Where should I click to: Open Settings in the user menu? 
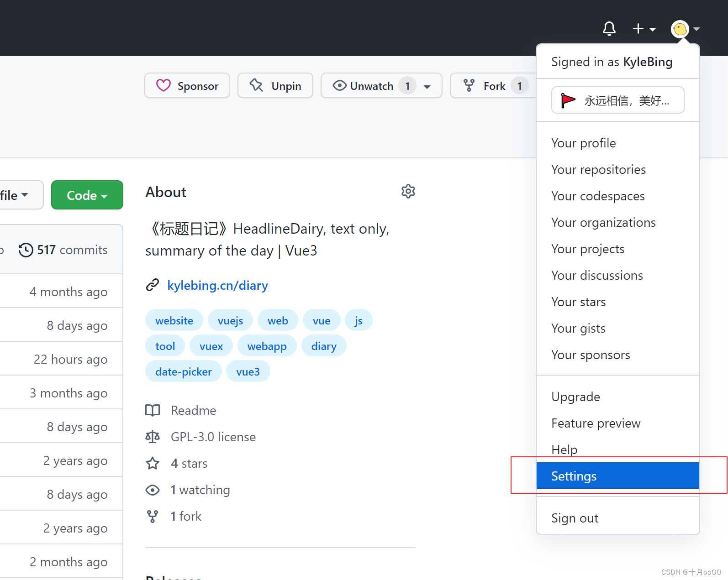[618, 475]
